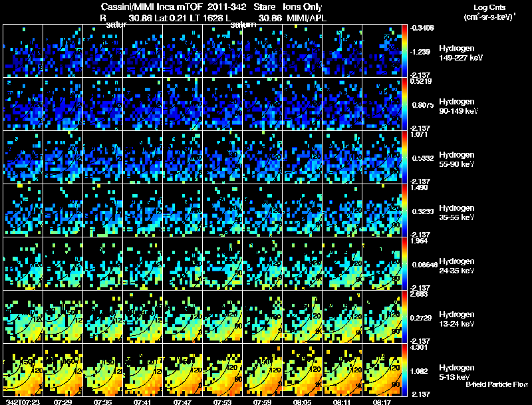532x405 pixels.
Task: Click the '07:41' time label
Action: [x=143, y=402]
